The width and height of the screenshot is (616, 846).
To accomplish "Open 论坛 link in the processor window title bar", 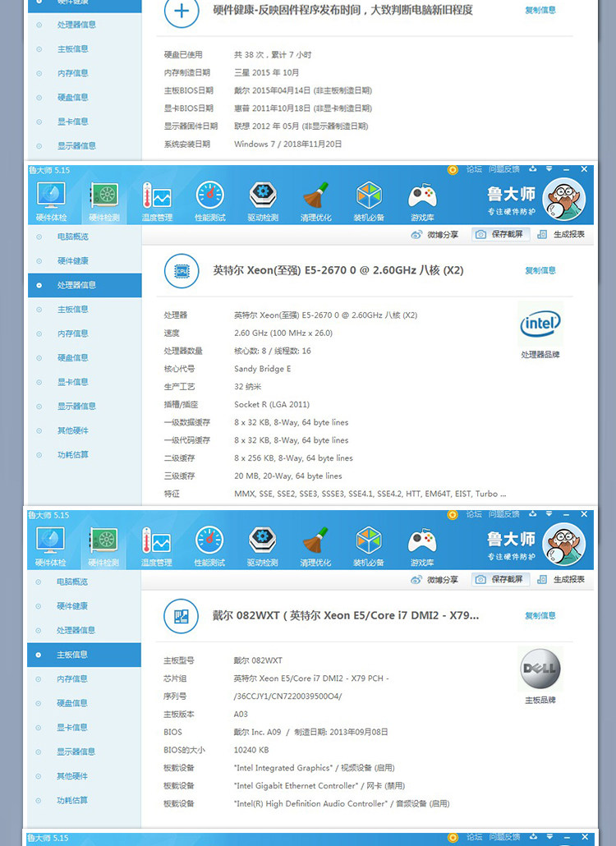I will click(x=474, y=169).
